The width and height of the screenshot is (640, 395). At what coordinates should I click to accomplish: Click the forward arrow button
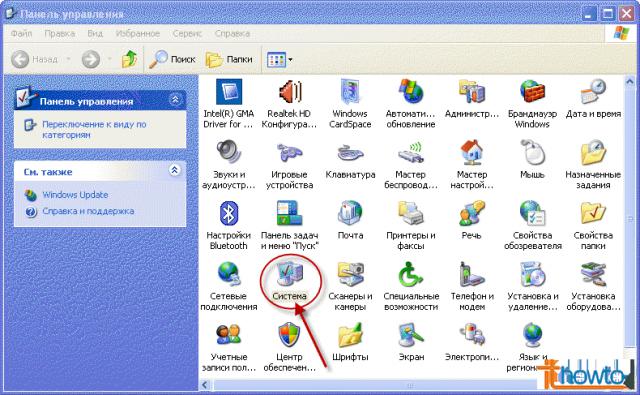tap(91, 60)
